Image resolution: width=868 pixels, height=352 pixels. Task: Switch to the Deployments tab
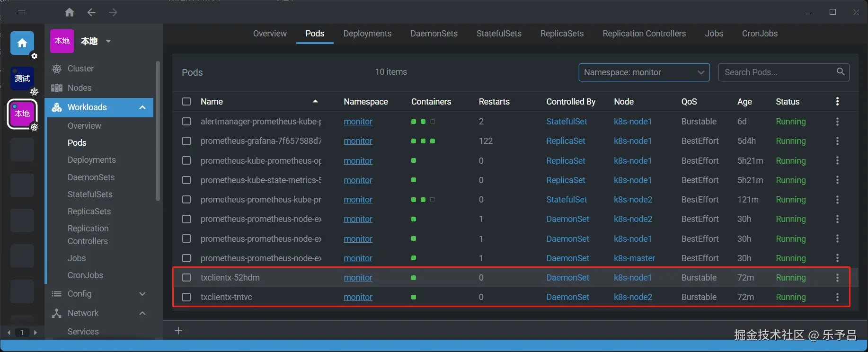367,34
